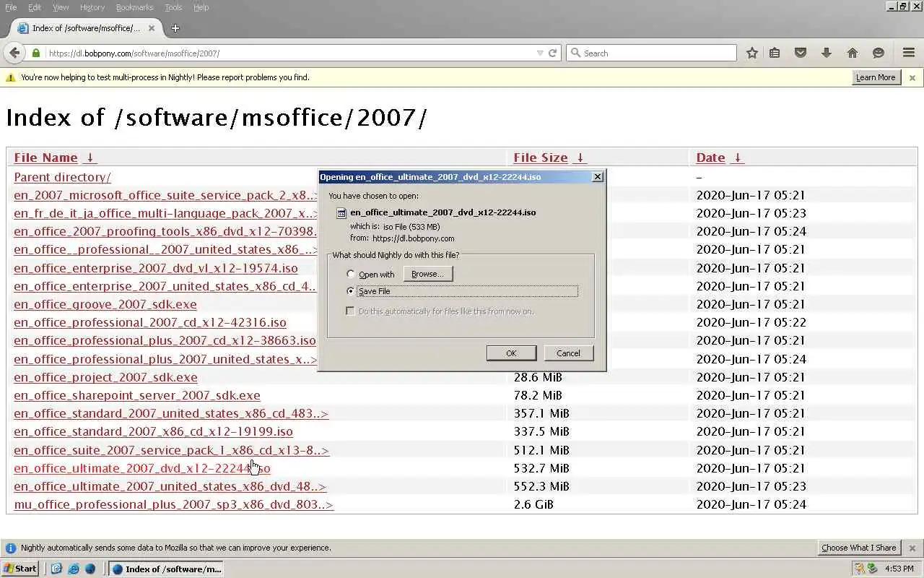
Task: Launch Nightly globe icon in quick launch
Action: click(90, 569)
